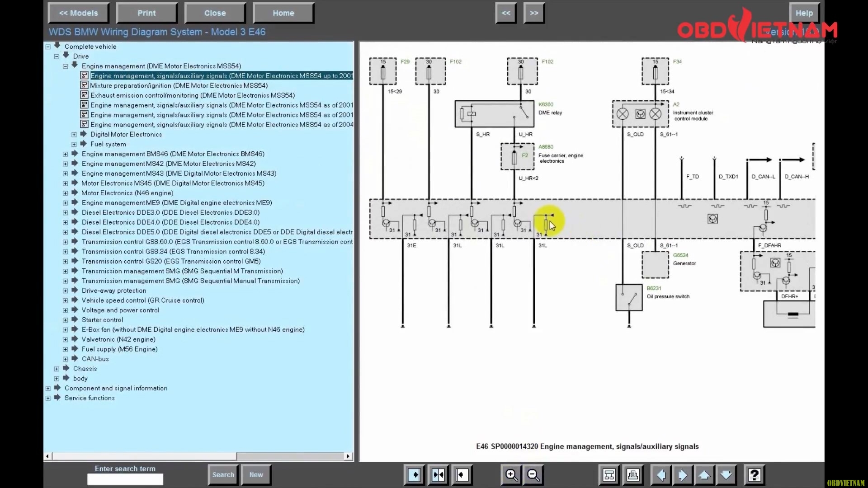
Task: Click the next page >> button
Action: tap(534, 13)
